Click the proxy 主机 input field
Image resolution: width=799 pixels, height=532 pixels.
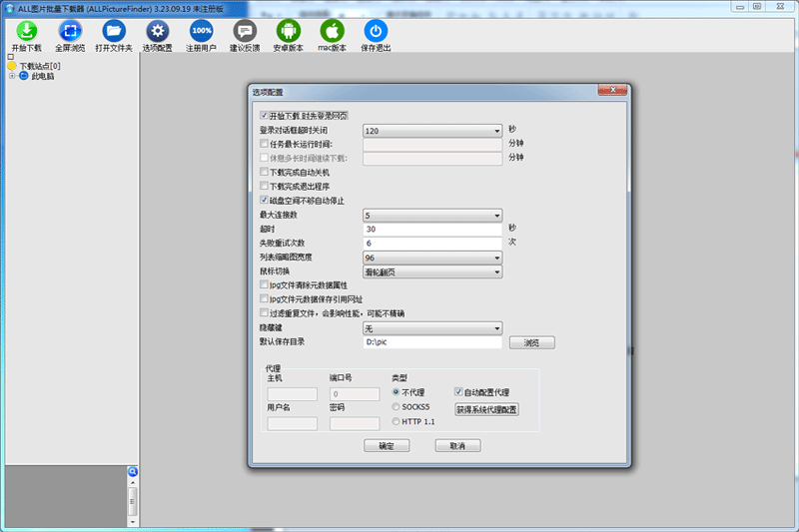(292, 394)
